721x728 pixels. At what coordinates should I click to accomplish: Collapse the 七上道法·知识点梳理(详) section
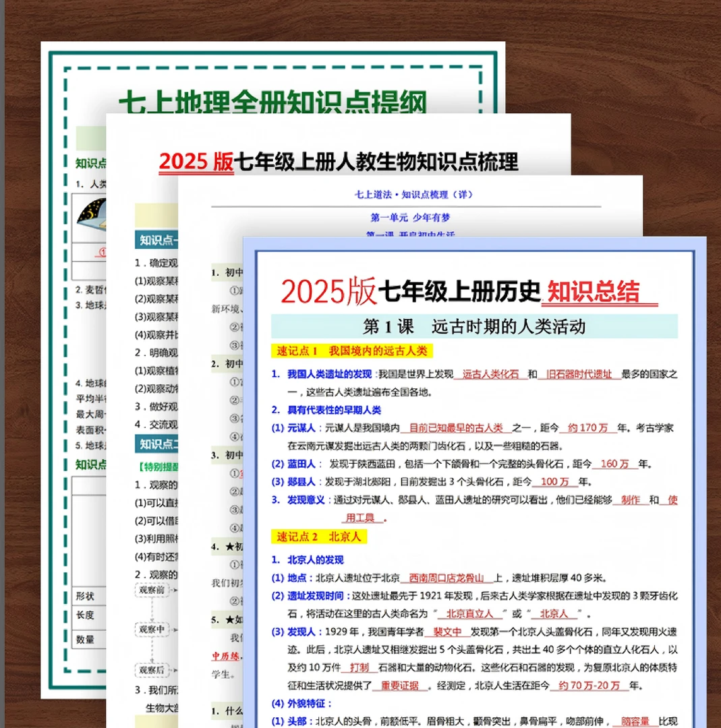pos(413,194)
